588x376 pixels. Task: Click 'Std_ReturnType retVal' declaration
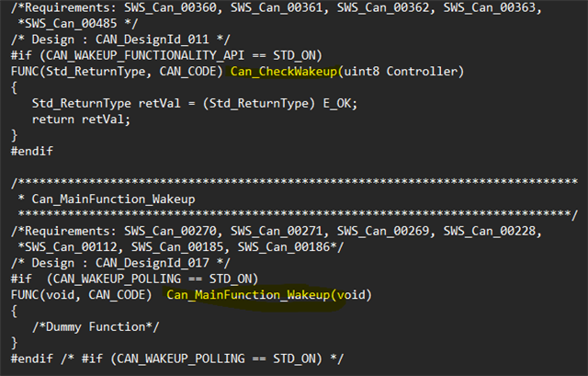(107, 103)
